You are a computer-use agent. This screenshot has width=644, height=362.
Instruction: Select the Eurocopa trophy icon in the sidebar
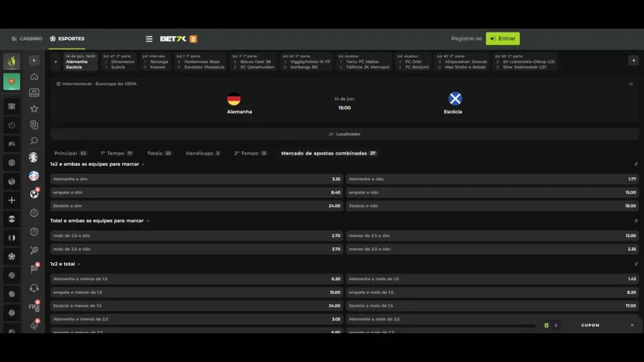(x=34, y=157)
